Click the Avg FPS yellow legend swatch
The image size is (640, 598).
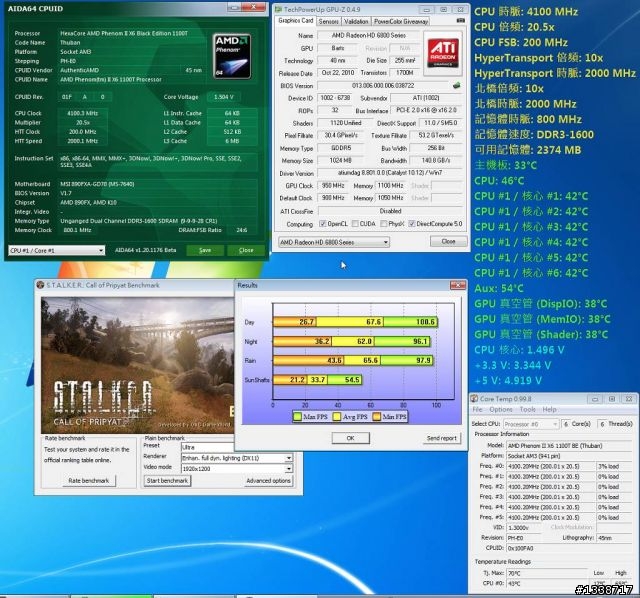coord(337,417)
